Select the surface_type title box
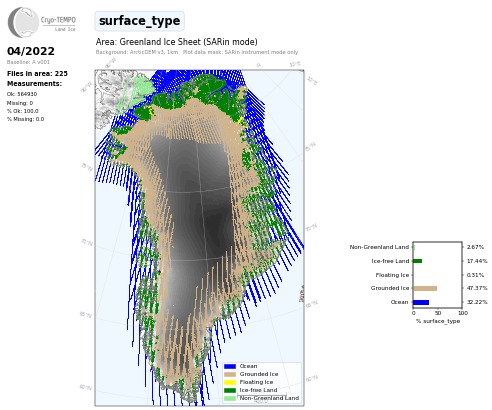This screenshot has width=492, height=410. click(139, 21)
